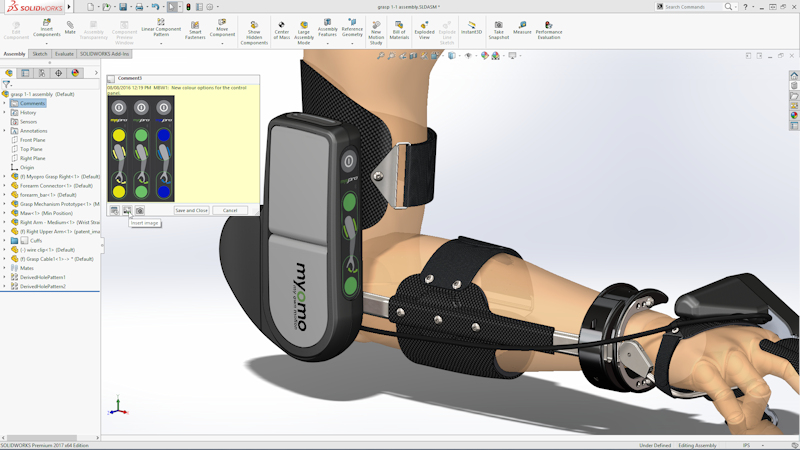
Task: Expand the Cuffs folder
Action: [5, 240]
